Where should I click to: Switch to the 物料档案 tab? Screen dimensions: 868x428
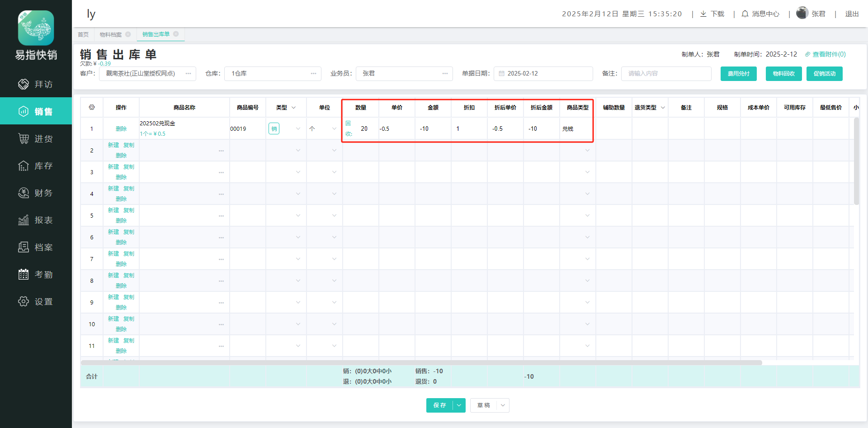pyautogui.click(x=111, y=34)
